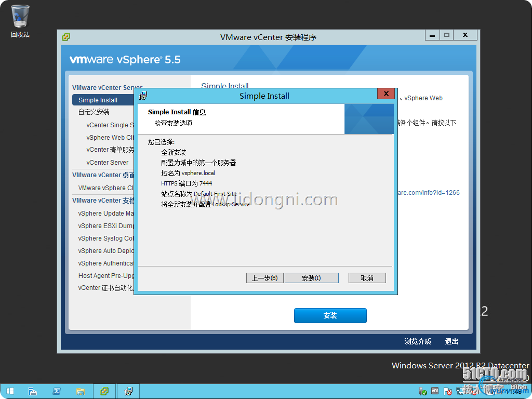Click the '配置为域中的第一个服务器' line
The image size is (532, 399).
coord(198,163)
